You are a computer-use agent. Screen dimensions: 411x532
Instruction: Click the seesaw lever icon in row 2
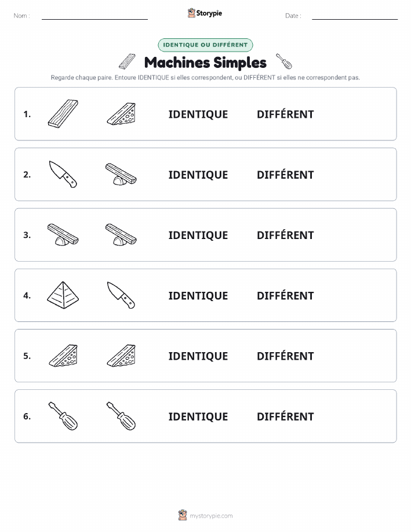tap(121, 174)
